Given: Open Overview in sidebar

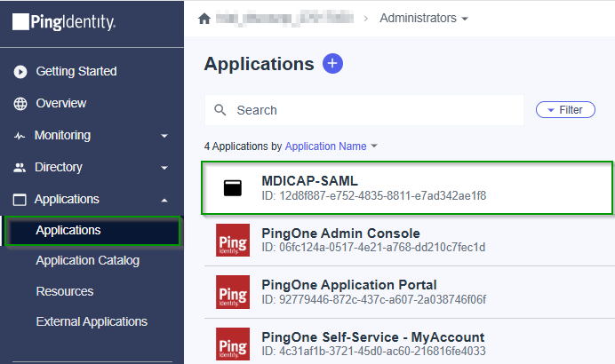Looking at the screenshot, I should click(61, 103).
